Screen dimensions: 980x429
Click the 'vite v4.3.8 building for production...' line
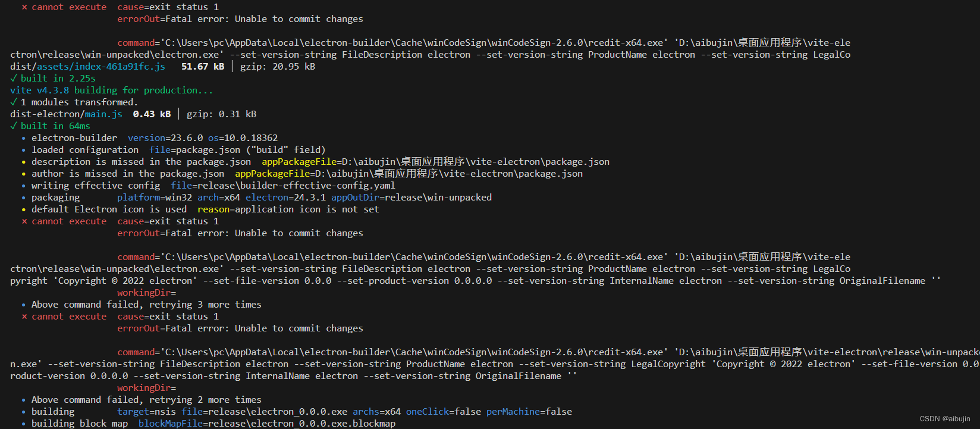(x=111, y=90)
